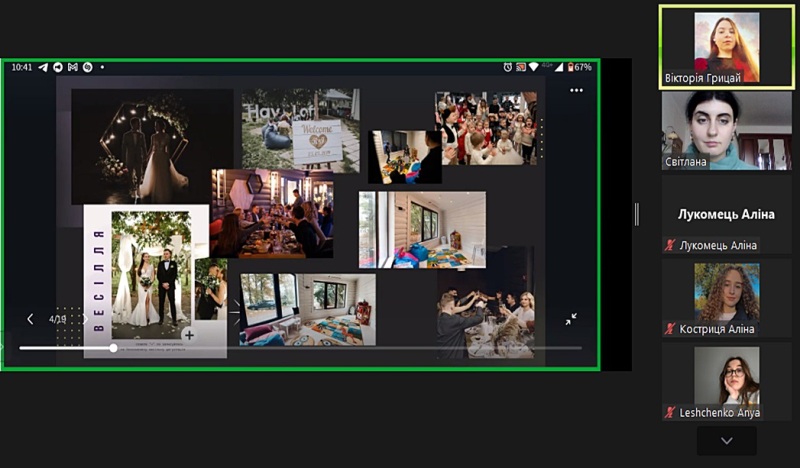The width and height of the screenshot is (800, 468).
Task: Click the ВЕСІЛЛЯ vertical title text
Action: [99, 280]
